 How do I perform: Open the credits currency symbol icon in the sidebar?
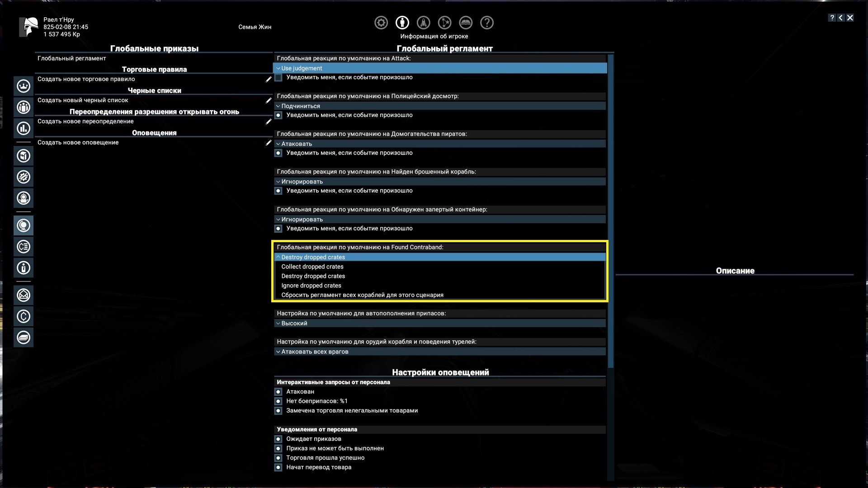(x=24, y=316)
